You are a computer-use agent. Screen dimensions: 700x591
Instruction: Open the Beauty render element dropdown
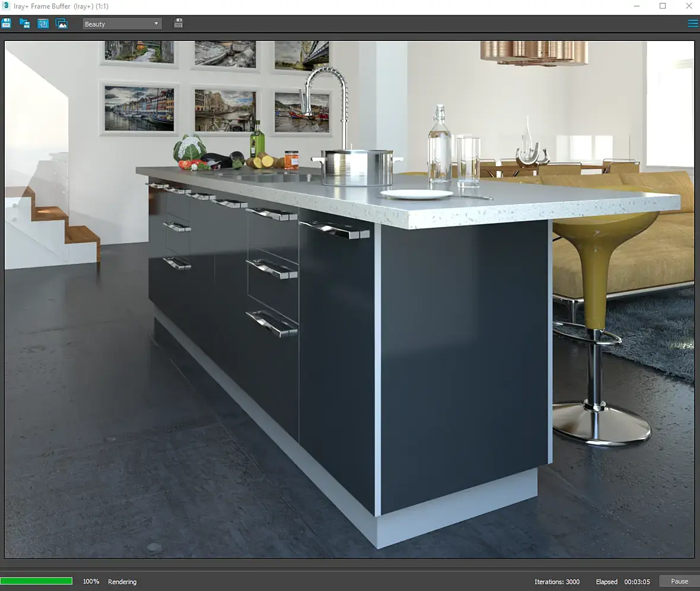(122, 24)
